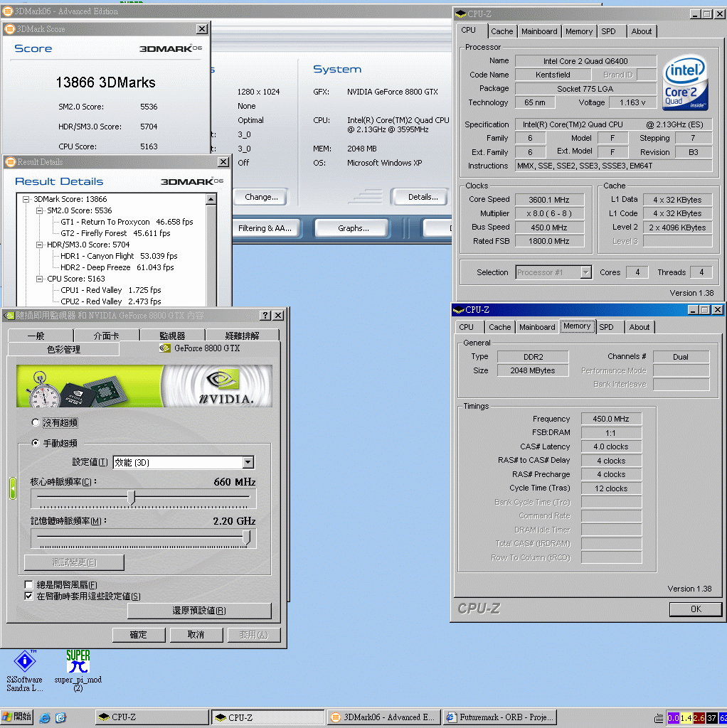The height and width of the screenshot is (728, 727).
Task: Click CPU-Z title bar icon in lower window
Action: pos(459,310)
